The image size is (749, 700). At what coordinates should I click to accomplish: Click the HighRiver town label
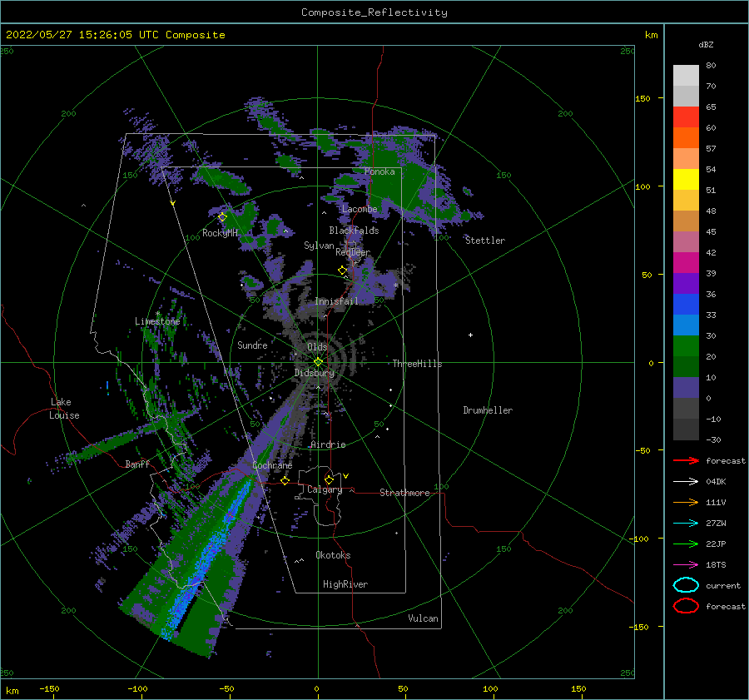[345, 584]
